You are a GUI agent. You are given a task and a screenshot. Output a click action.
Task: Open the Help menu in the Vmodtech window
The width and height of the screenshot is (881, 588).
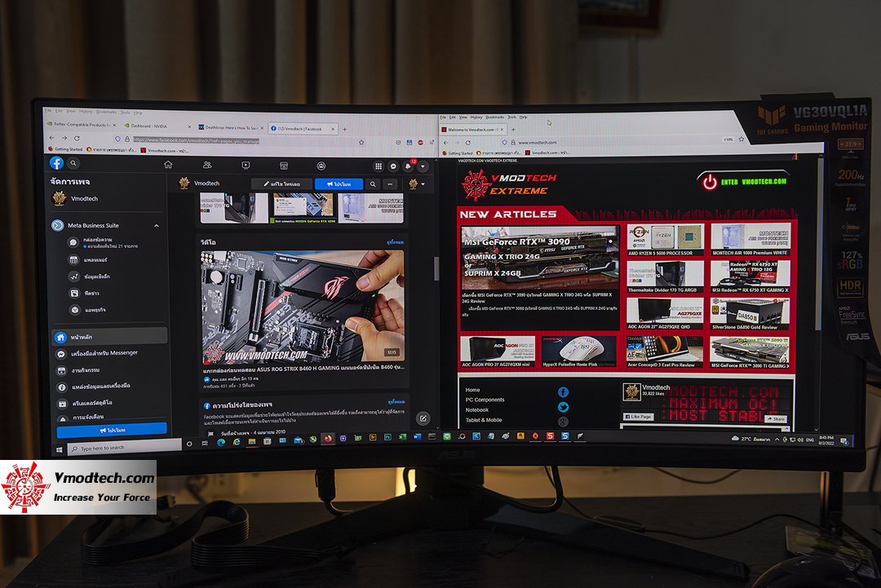click(x=523, y=117)
